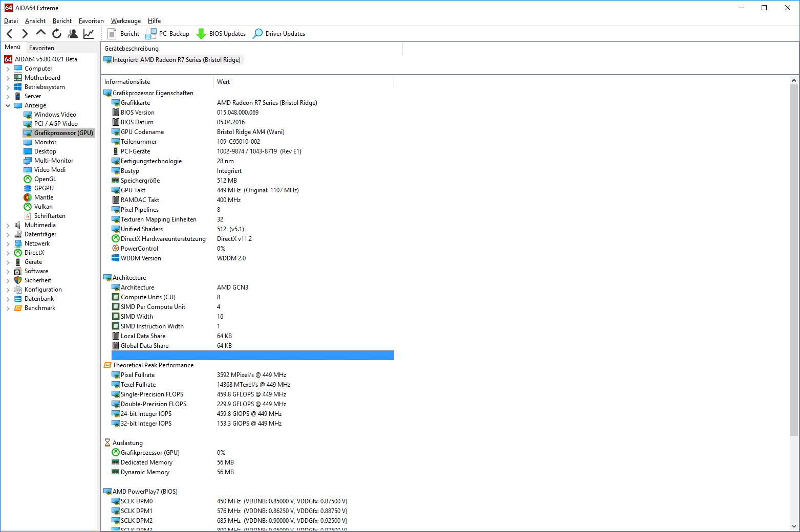Click the Refresh toolbar icon

point(57,34)
